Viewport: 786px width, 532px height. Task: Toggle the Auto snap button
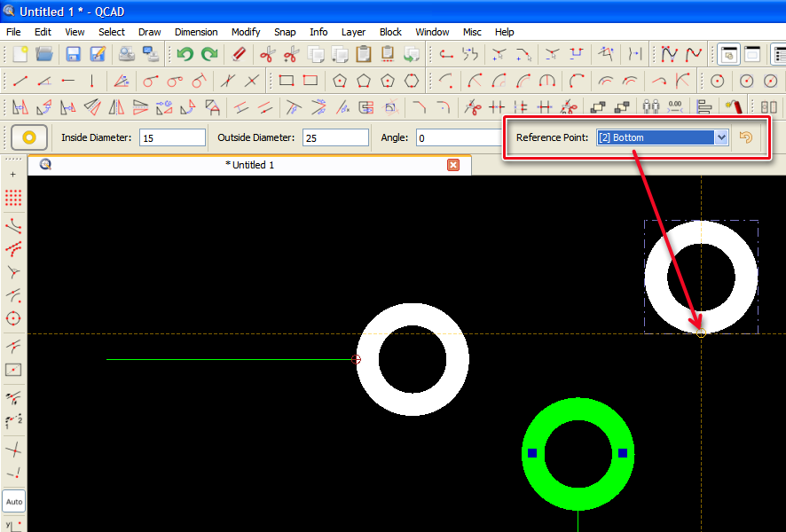14,502
